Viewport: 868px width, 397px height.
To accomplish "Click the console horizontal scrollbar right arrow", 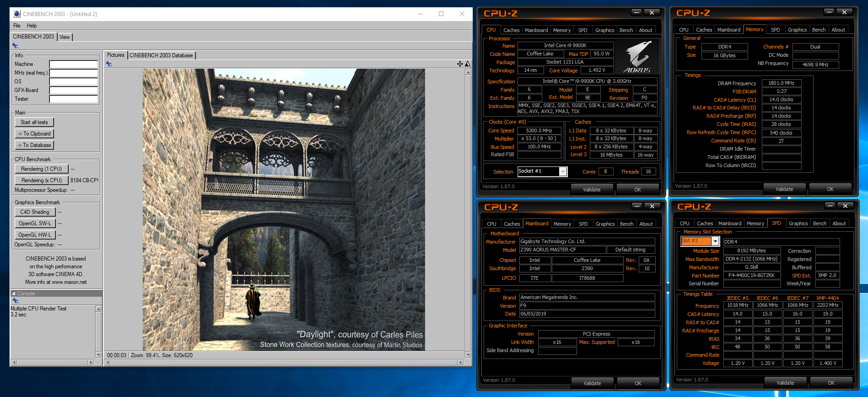I will click(x=91, y=362).
